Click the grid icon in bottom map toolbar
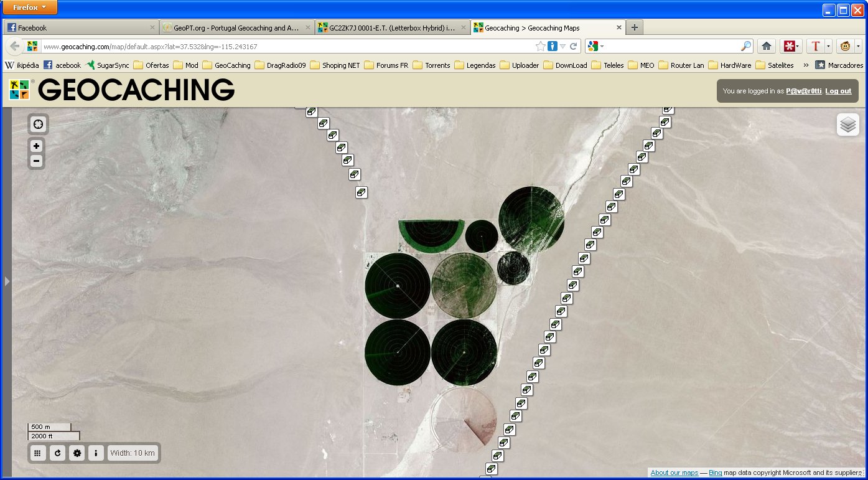The width and height of the screenshot is (868, 480). [x=37, y=453]
